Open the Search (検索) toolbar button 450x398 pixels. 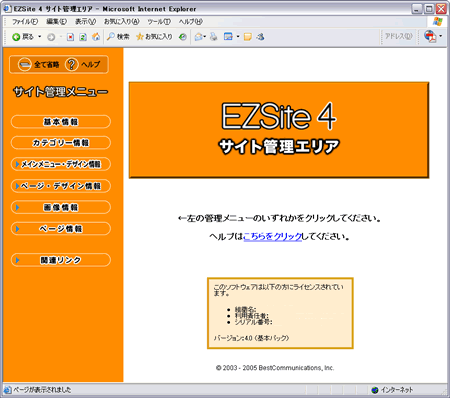(118, 37)
